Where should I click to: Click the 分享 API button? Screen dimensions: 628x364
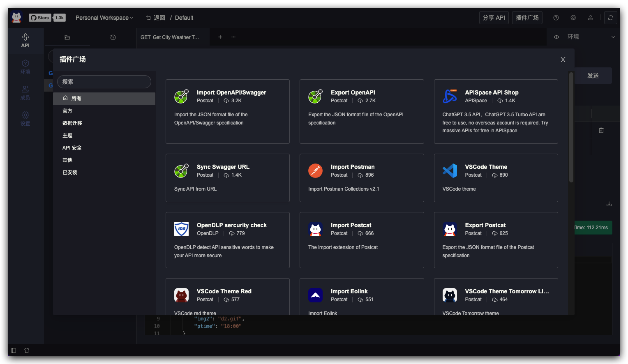[494, 18]
